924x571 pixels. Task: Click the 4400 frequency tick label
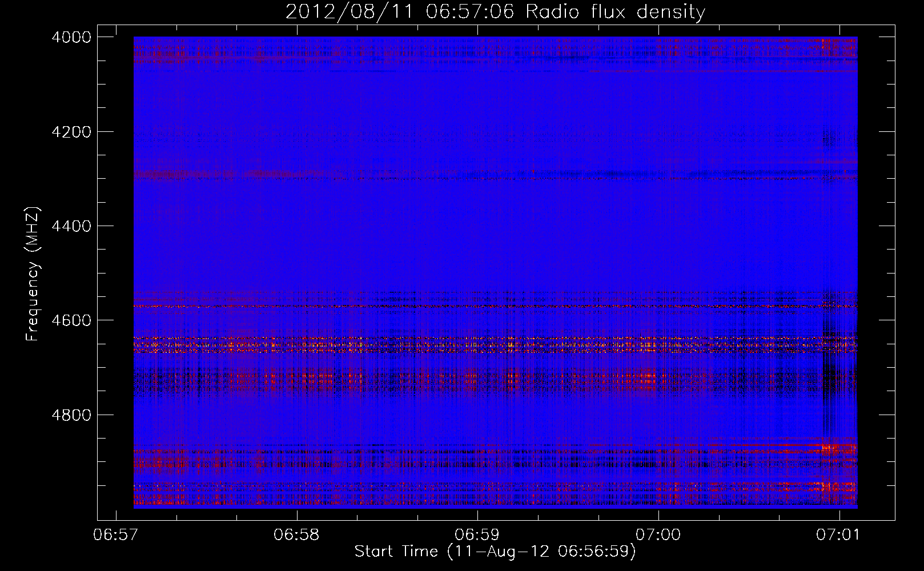71,226
